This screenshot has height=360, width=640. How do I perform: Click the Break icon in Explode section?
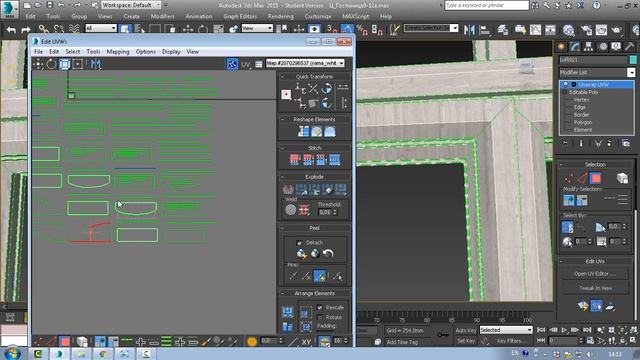pos(288,189)
